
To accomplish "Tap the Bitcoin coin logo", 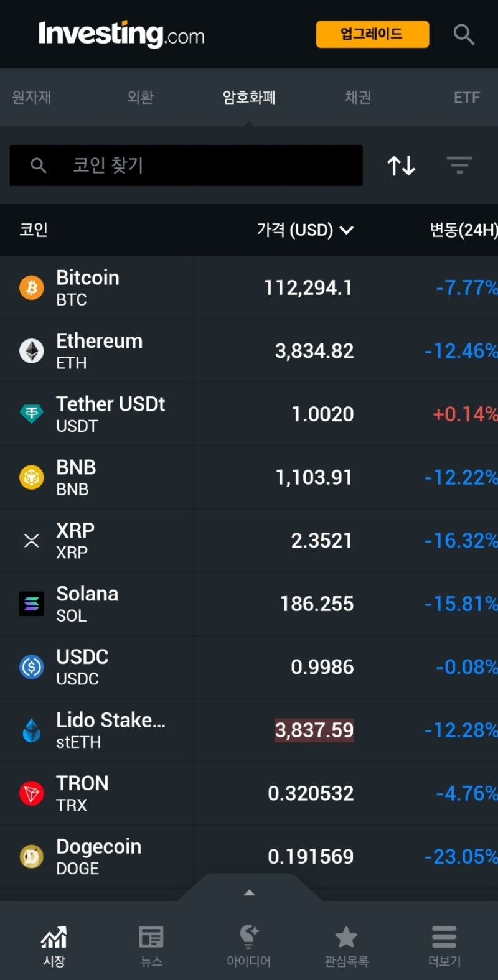I will 32,288.
